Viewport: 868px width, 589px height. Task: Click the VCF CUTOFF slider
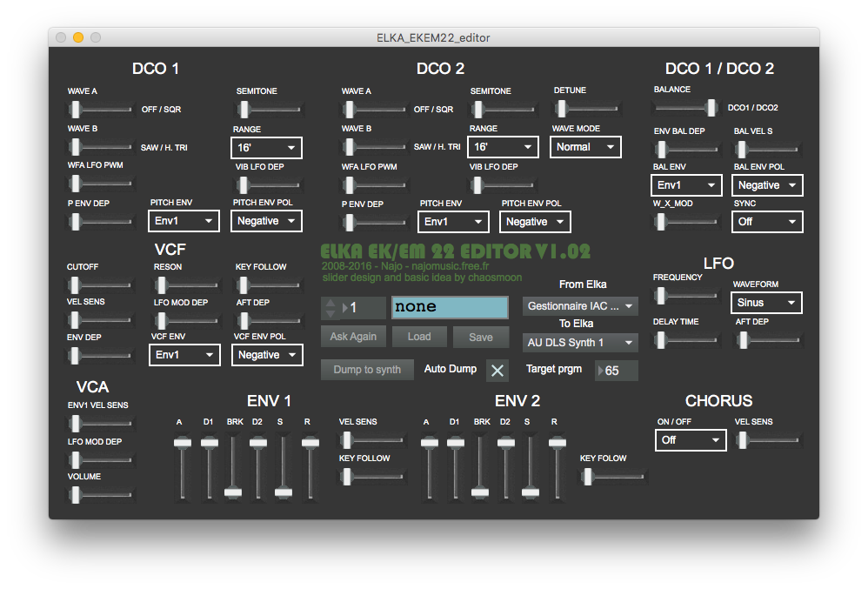coord(100,285)
